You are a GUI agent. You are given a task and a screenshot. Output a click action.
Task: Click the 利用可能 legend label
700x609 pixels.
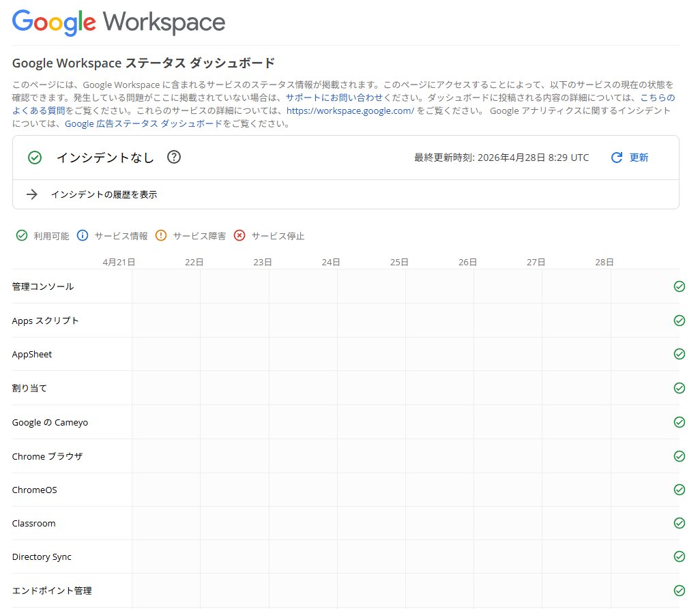pos(51,235)
